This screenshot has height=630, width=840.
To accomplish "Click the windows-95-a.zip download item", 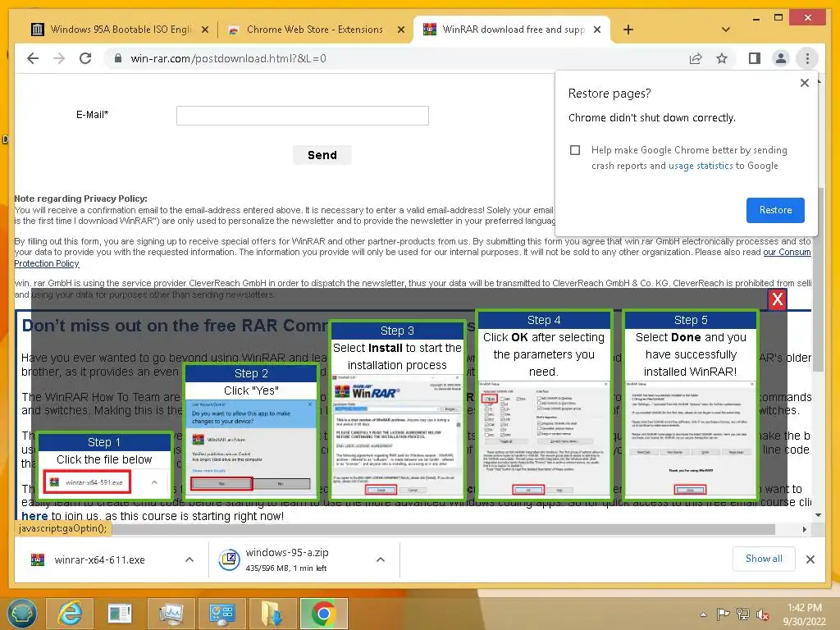I will click(287, 559).
